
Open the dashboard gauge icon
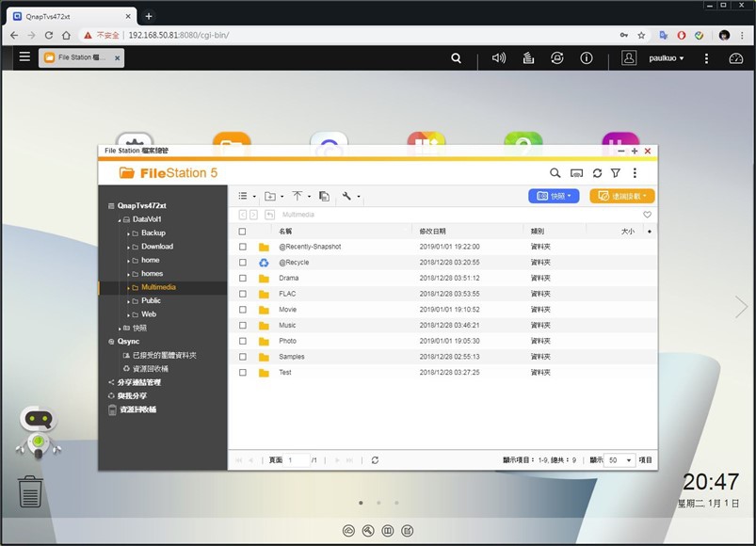pos(735,58)
